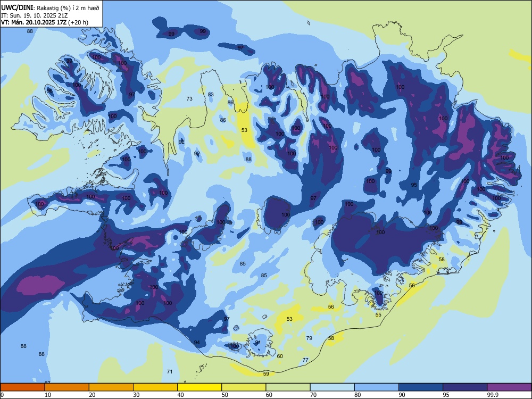Click the 70 tick label on the color scale
The image size is (532, 399).
[x=313, y=395]
